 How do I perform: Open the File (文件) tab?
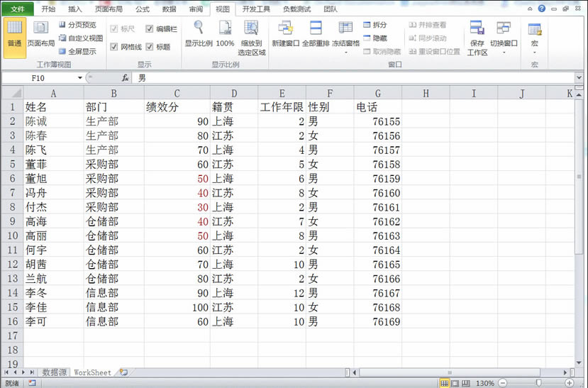coord(17,9)
